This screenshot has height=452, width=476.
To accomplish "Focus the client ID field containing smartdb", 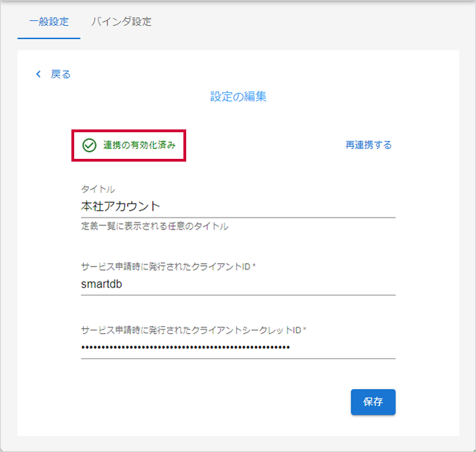I will click(x=238, y=284).
